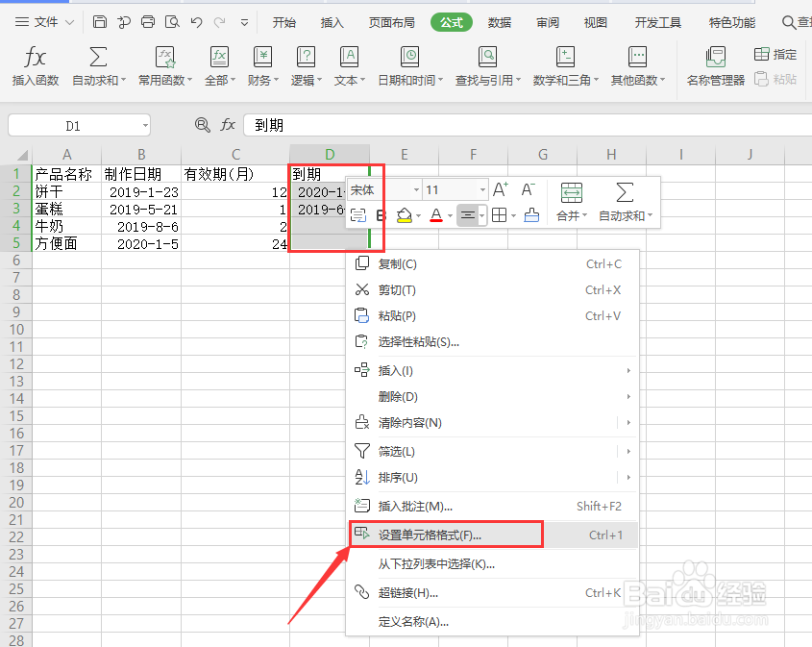Click the formula bar showing 到期
Image resolution: width=812 pixels, height=647 pixels.
point(528,125)
